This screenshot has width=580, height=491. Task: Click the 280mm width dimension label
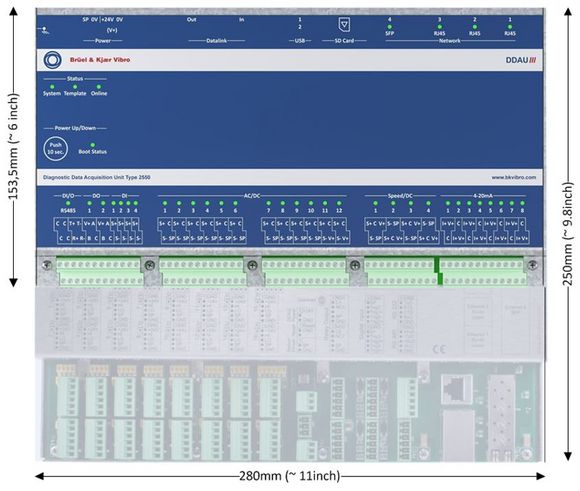click(x=290, y=476)
